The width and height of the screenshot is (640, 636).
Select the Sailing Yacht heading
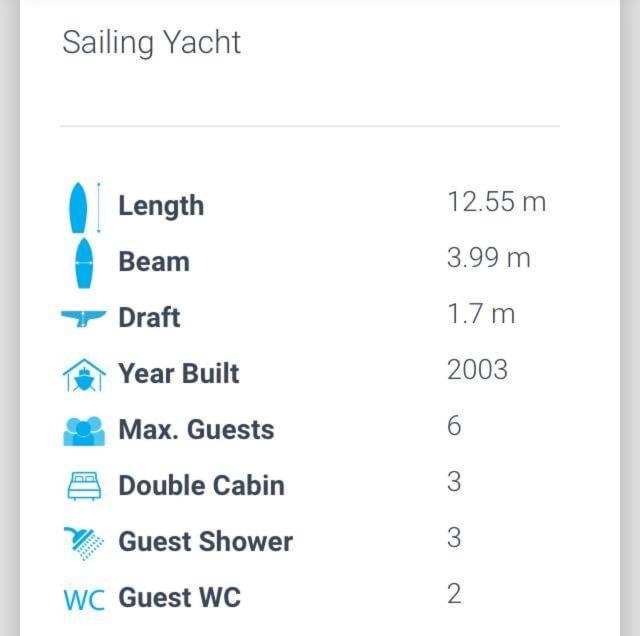pyautogui.click(x=152, y=43)
